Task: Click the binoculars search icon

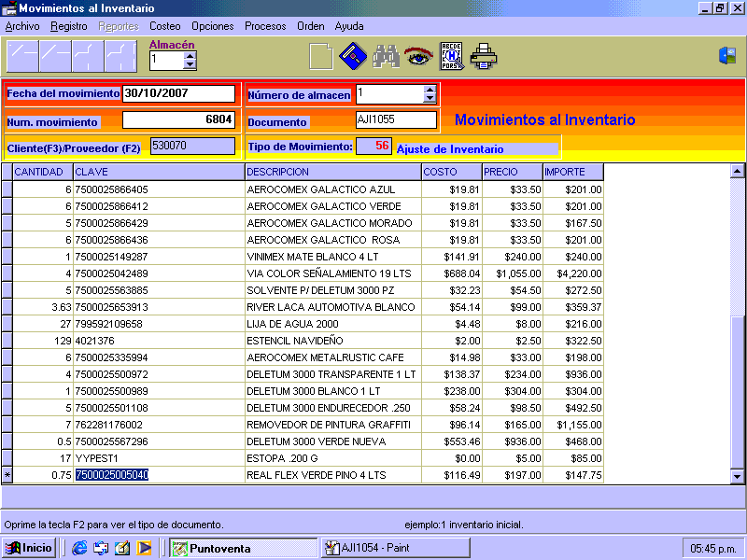Action: click(x=385, y=57)
